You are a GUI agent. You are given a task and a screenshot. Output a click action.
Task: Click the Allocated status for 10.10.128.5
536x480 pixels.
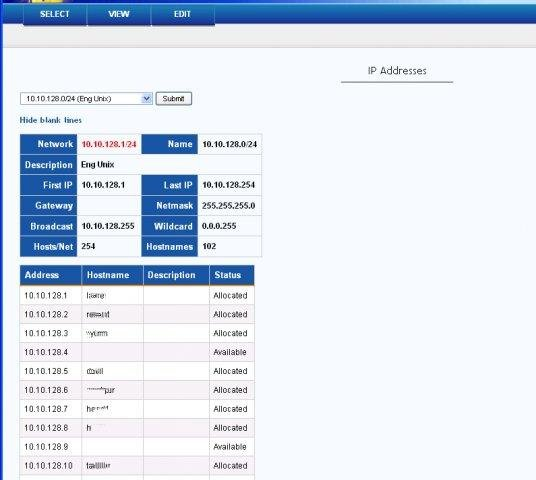point(230,371)
